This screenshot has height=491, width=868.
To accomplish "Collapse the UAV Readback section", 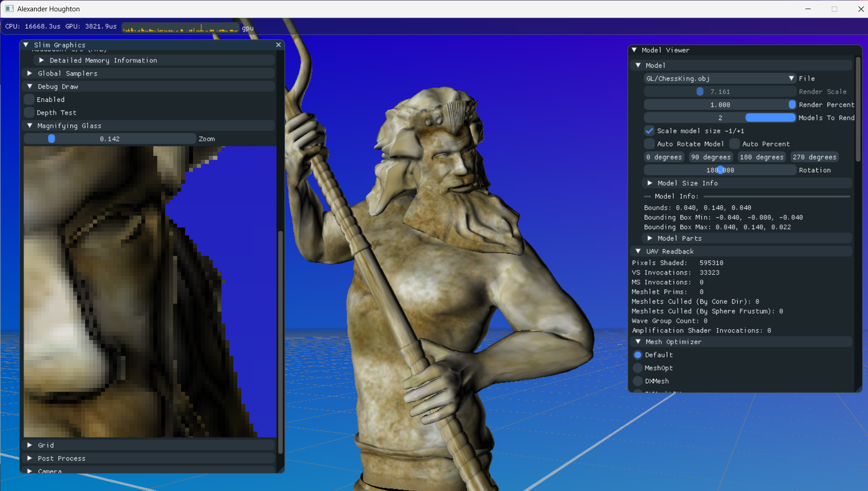I will click(x=638, y=251).
